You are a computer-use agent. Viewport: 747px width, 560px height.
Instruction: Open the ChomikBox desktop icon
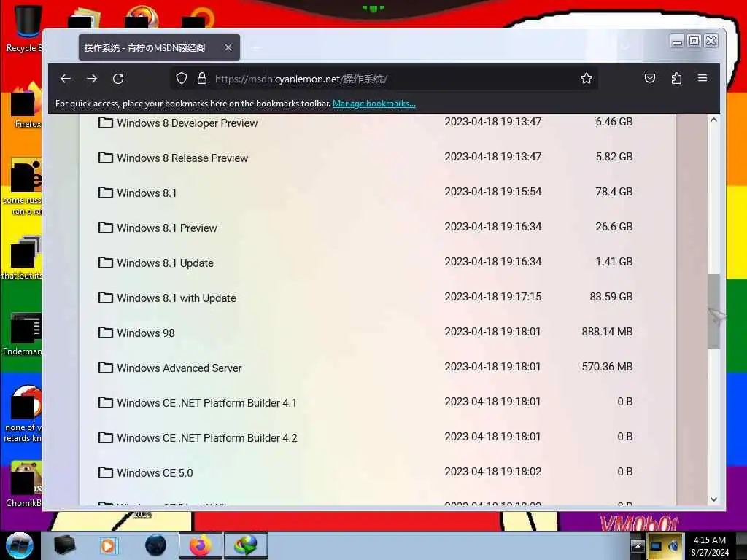point(23,483)
